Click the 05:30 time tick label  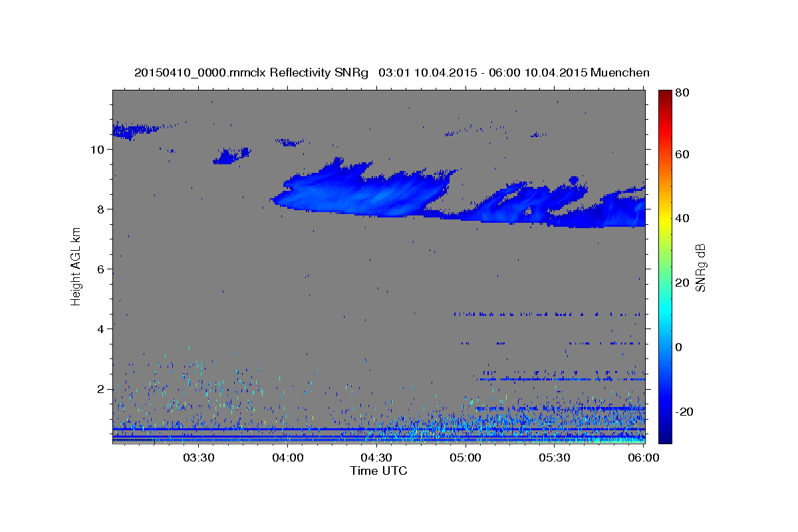click(555, 458)
